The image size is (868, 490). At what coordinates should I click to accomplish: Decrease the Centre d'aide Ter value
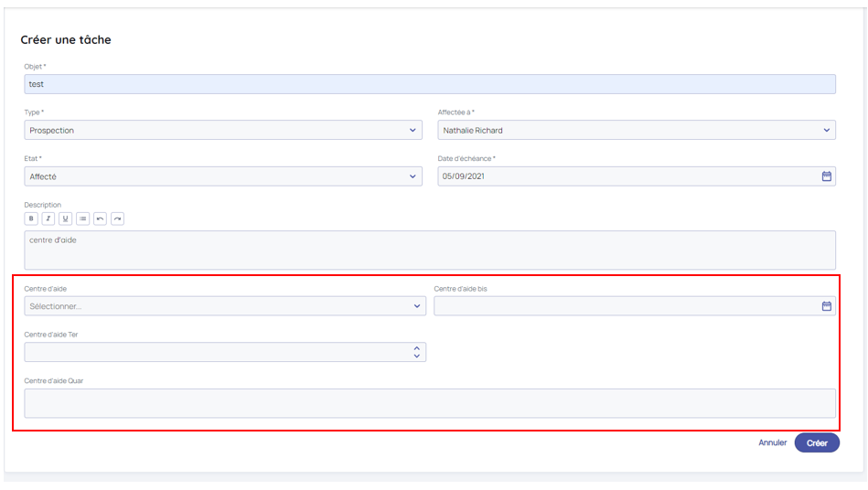coord(417,357)
